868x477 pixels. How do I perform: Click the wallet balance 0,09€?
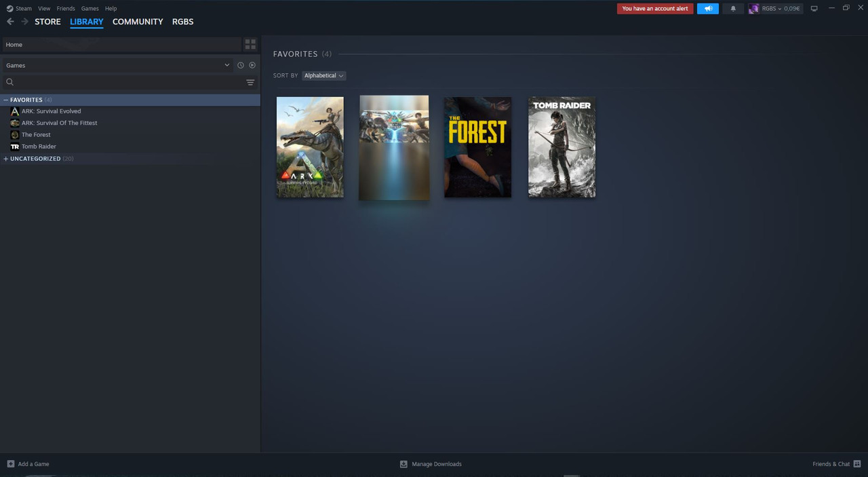tap(792, 9)
